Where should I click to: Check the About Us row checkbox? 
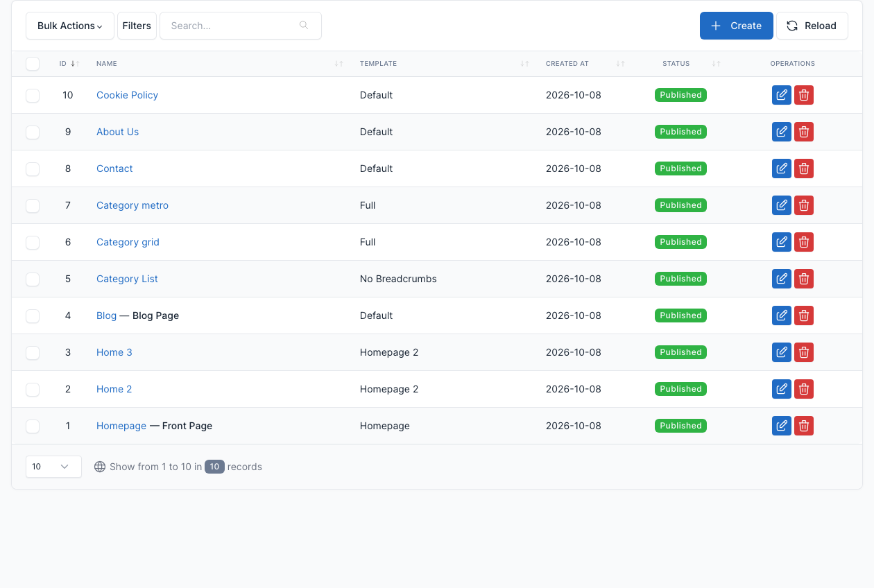[33, 132]
